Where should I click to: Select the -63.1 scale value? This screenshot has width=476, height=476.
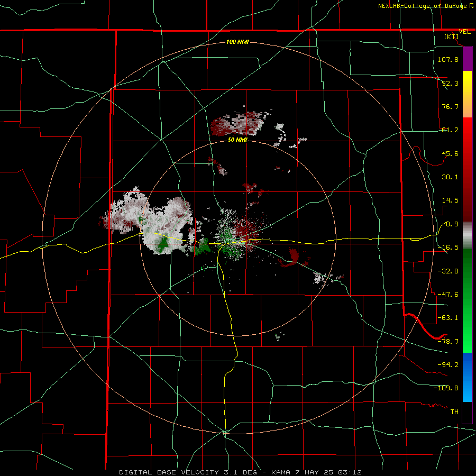(x=448, y=318)
